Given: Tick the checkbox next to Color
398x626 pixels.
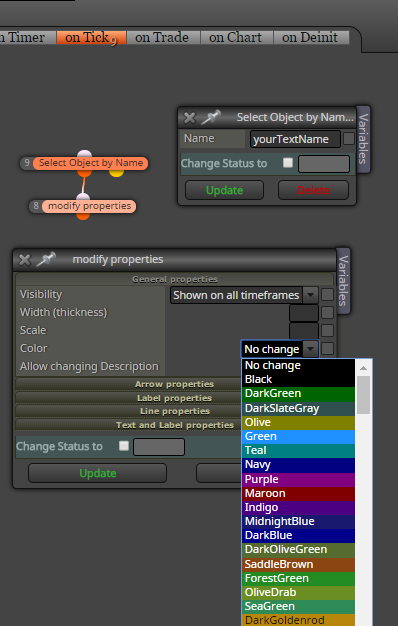Looking at the screenshot, I should coord(327,349).
